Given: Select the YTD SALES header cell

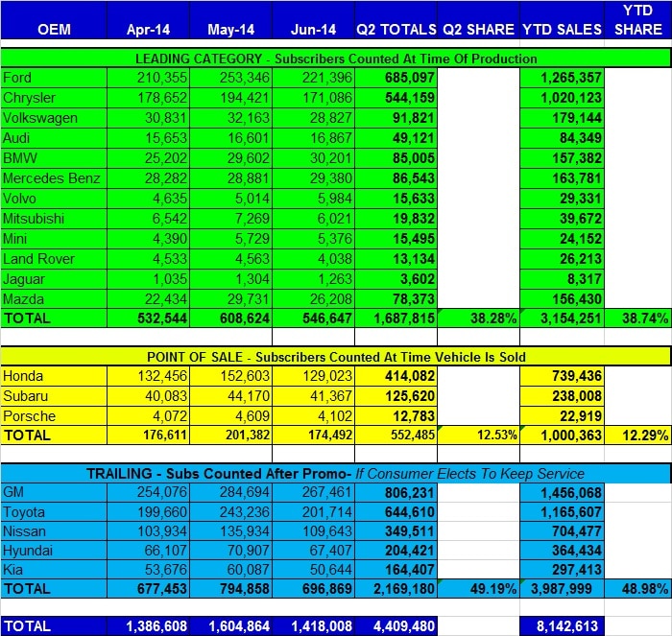Looking at the screenshot, I should [562, 20].
